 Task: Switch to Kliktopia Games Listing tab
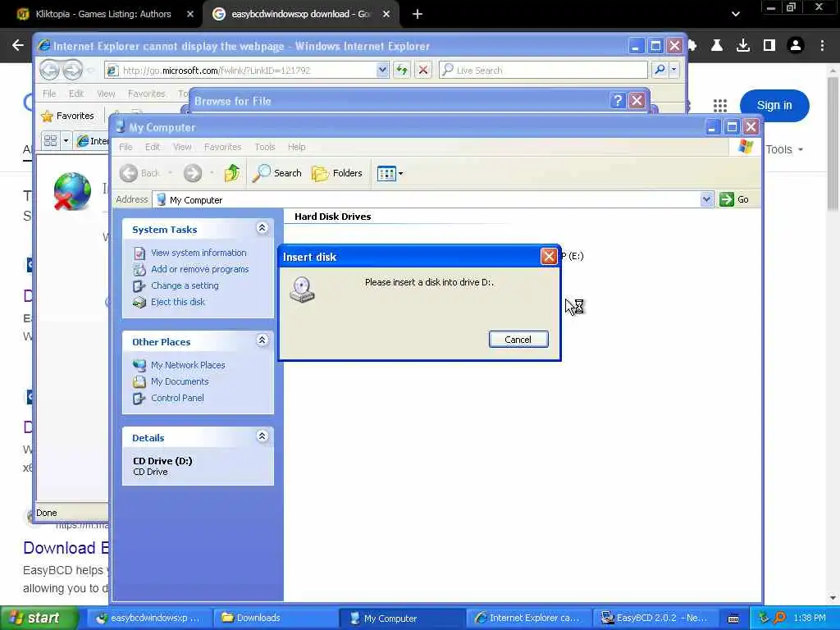click(x=103, y=14)
